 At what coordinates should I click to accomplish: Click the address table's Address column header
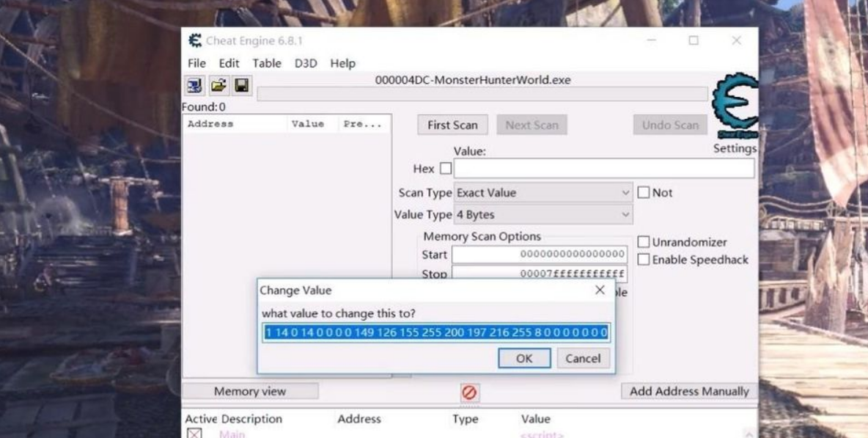tap(359, 419)
